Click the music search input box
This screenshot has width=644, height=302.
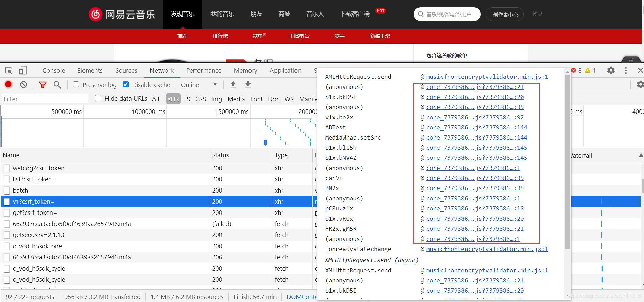click(447, 14)
